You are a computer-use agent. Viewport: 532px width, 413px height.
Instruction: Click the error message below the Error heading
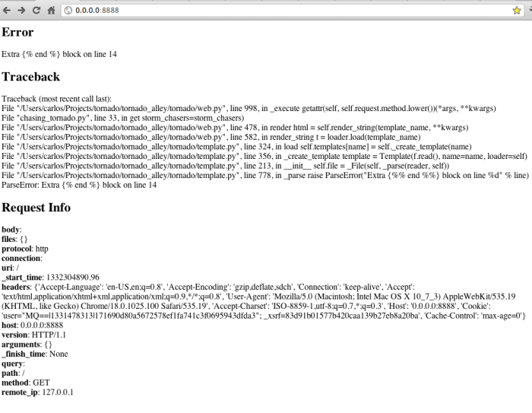[59, 54]
